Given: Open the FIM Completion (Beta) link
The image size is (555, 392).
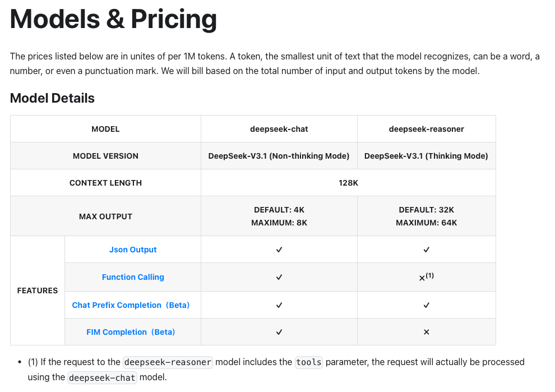Looking at the screenshot, I should (x=131, y=332).
